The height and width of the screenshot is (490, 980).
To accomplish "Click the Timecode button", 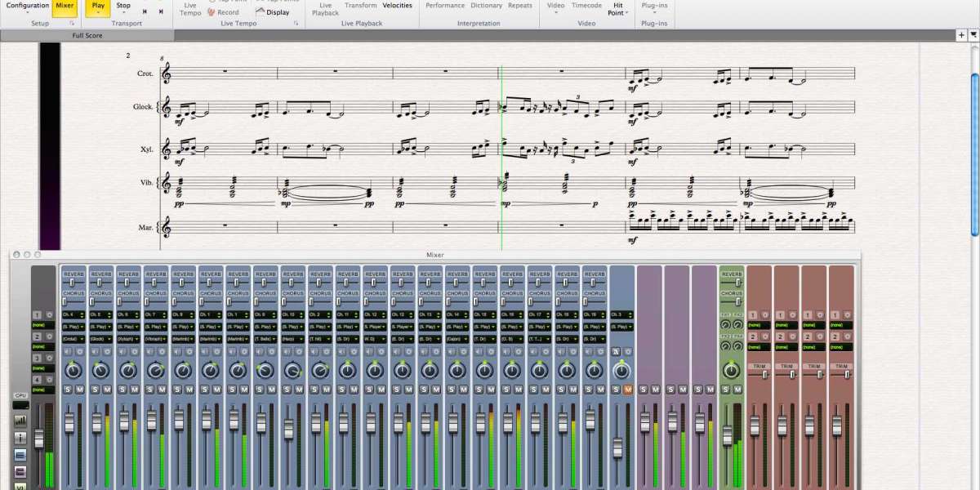I will [x=586, y=6].
